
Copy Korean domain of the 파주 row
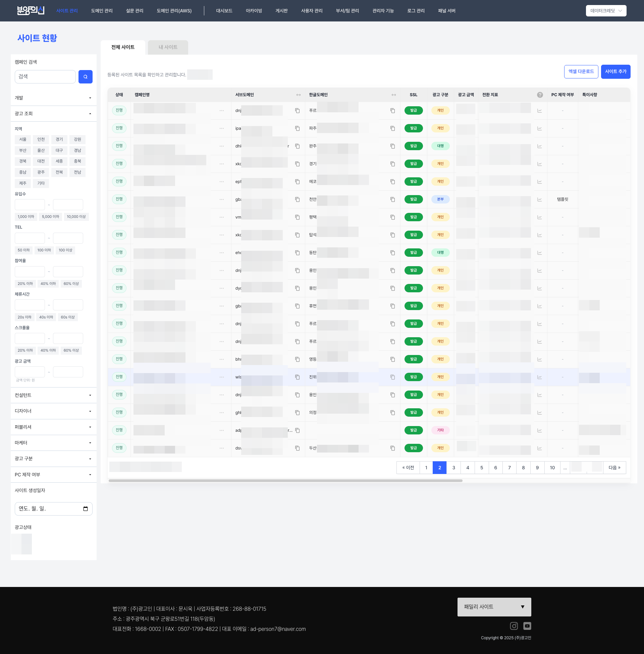pos(392,128)
